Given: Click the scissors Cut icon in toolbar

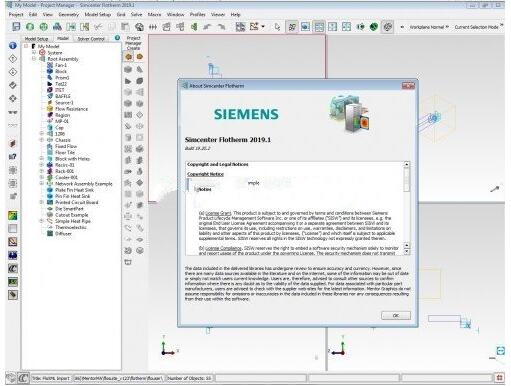Looking at the screenshot, I should (x=98, y=27).
